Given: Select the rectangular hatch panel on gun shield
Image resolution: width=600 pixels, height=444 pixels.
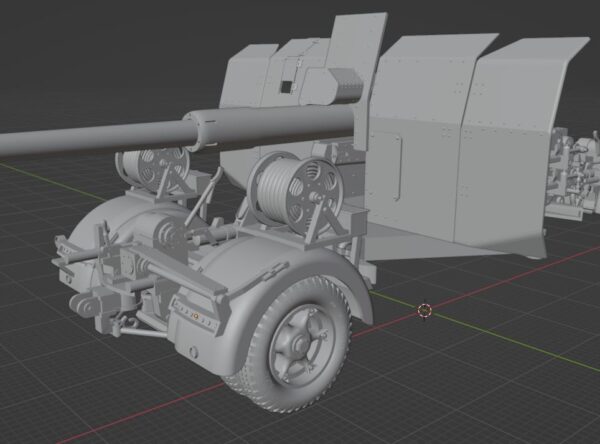Looking at the screenshot, I should [384, 166].
